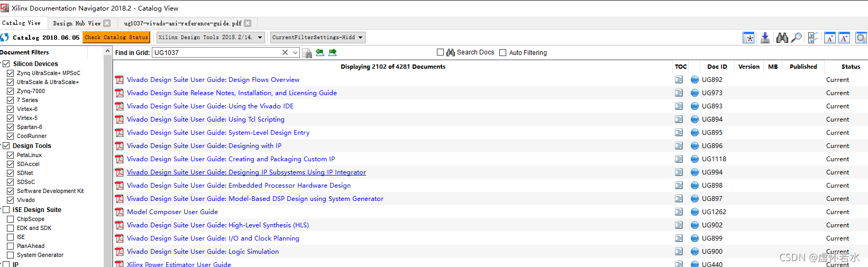Uncheck the Silicon Devices filter

pos(6,63)
